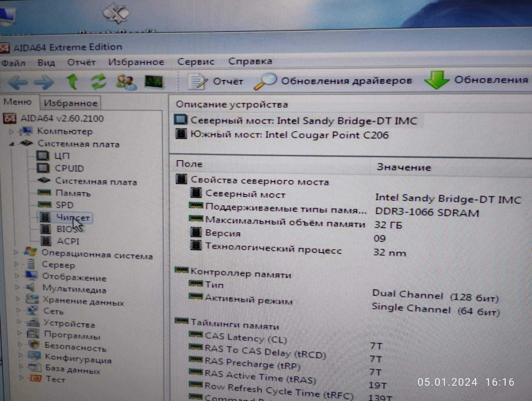Click the Значение column header
The width and height of the screenshot is (532, 401).
[x=404, y=167]
